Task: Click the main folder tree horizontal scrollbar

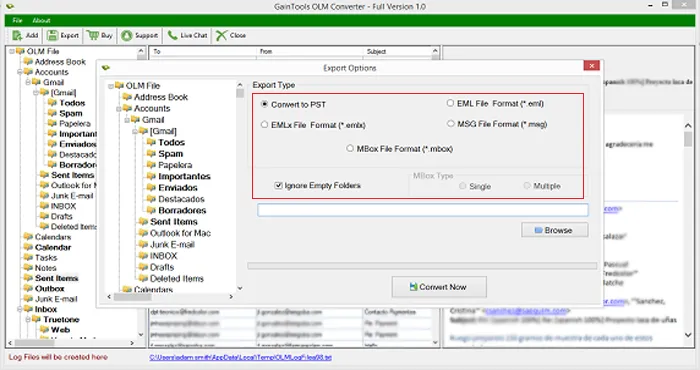Action: point(71,343)
